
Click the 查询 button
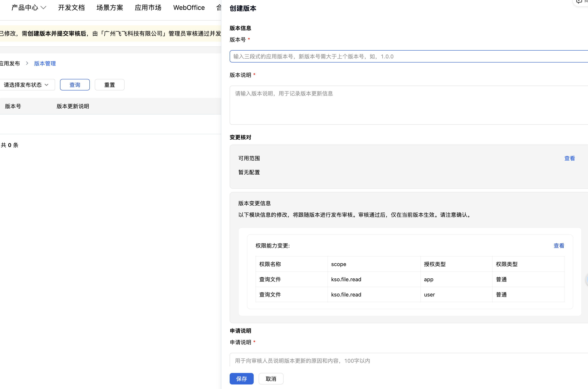coord(75,85)
